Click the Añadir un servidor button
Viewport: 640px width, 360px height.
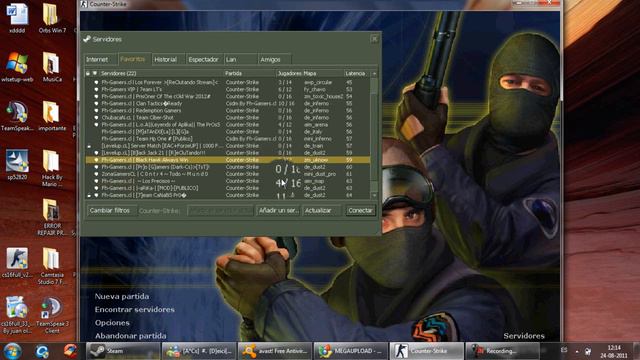pos(278,211)
